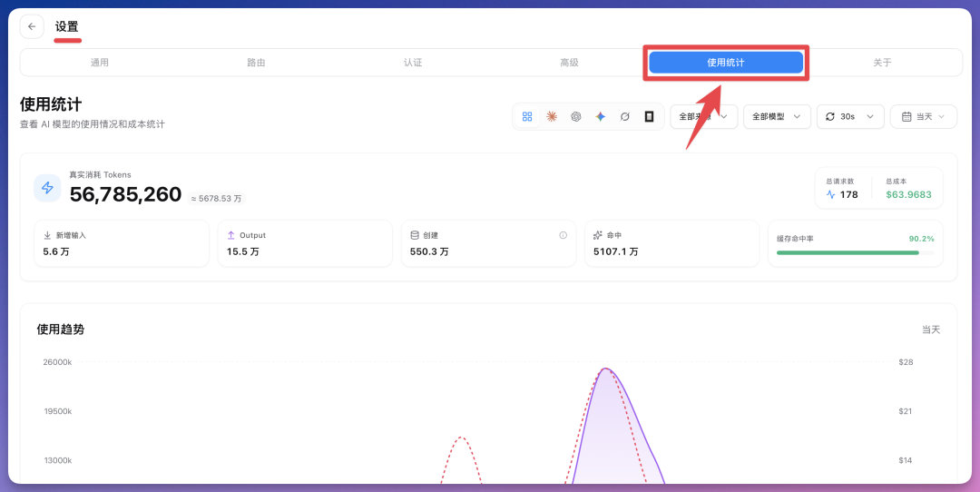Image resolution: width=980 pixels, height=492 pixels.
Task: Click the 56,785,260 token total
Action: pyautogui.click(x=125, y=194)
